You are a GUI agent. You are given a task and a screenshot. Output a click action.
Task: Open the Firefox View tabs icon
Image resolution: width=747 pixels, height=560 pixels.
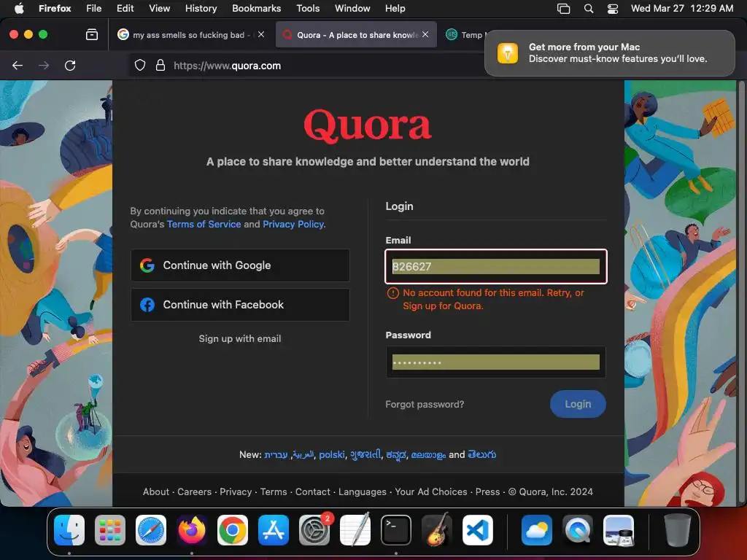tap(92, 34)
